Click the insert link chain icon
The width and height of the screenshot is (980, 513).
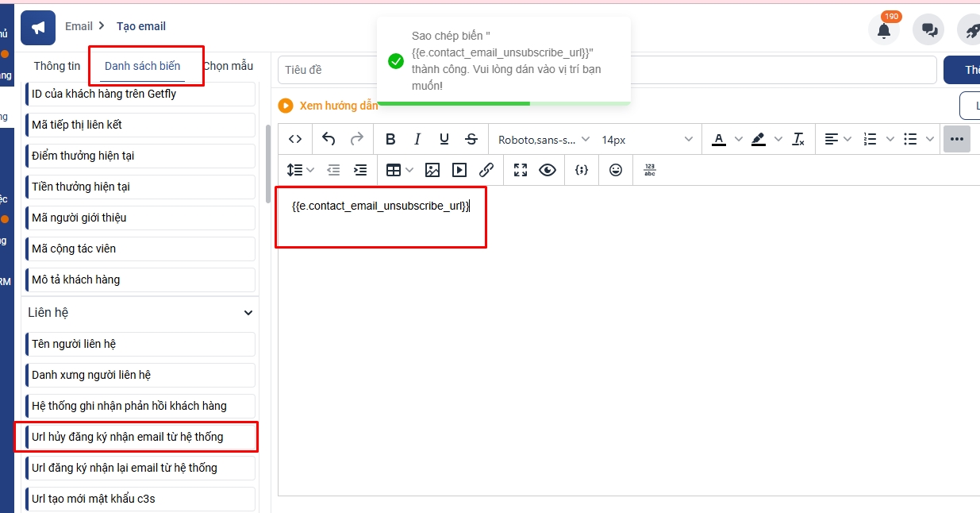coord(486,170)
